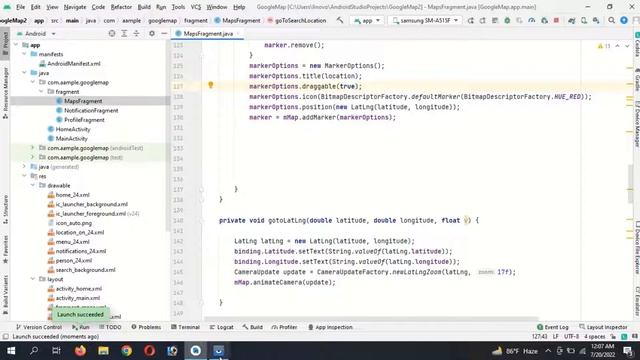The height and width of the screenshot is (360, 640).
Task: Click the blue account icon in toolbar
Action: [624, 20]
